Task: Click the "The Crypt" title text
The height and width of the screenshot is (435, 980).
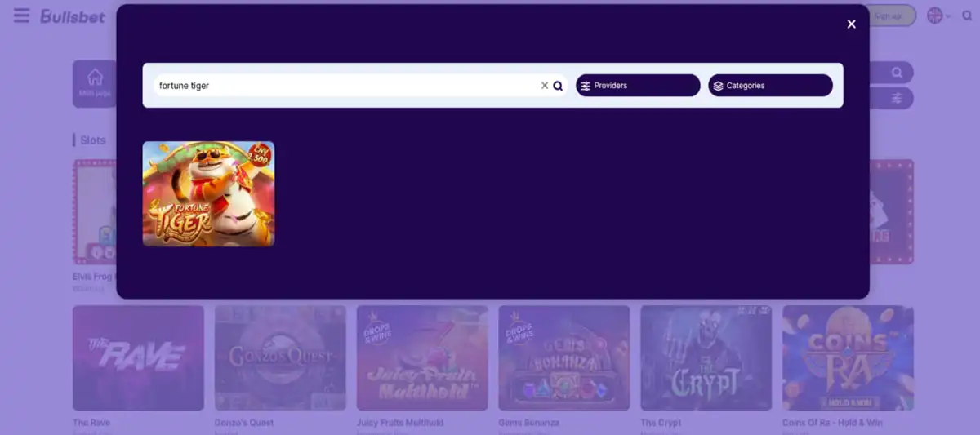Action: [x=661, y=423]
